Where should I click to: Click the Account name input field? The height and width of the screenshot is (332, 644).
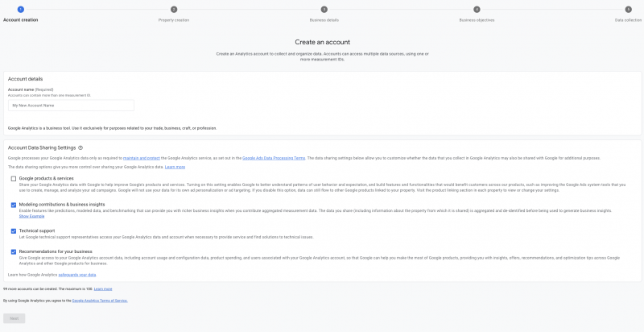(x=71, y=105)
